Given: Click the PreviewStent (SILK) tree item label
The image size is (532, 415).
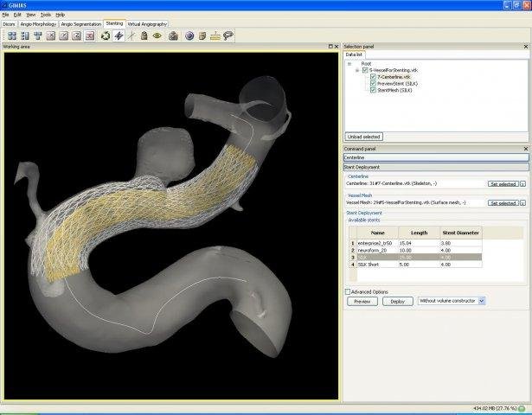Looking at the screenshot, I should [397, 83].
